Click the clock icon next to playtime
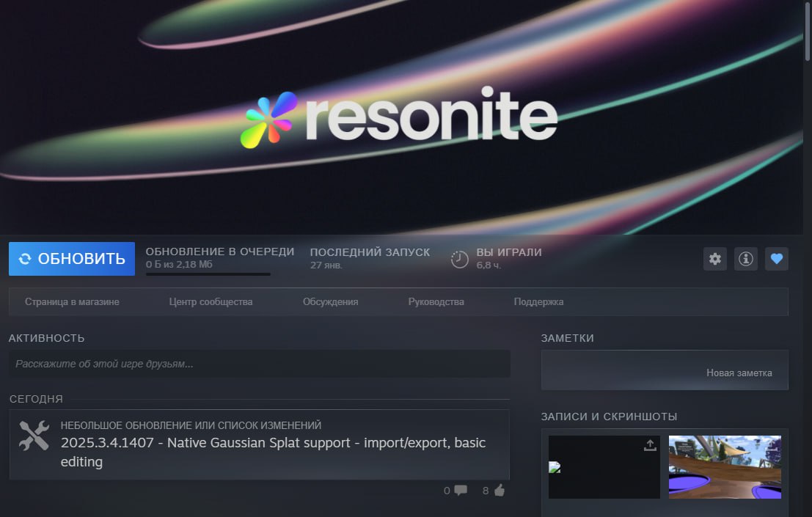812x517 pixels. click(x=460, y=258)
